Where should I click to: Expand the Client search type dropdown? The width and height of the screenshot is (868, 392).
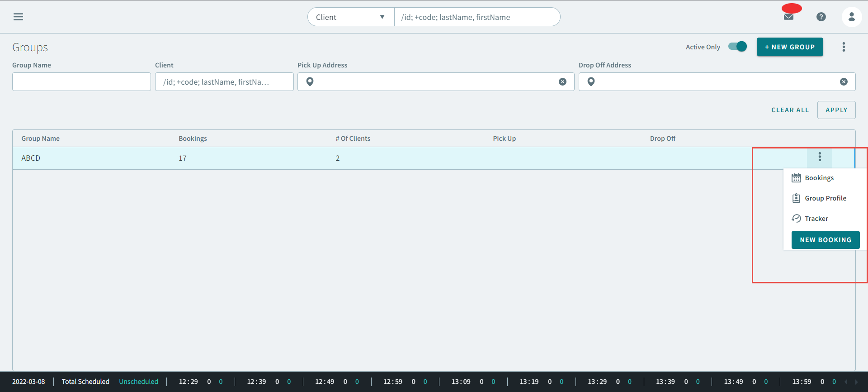pos(351,17)
